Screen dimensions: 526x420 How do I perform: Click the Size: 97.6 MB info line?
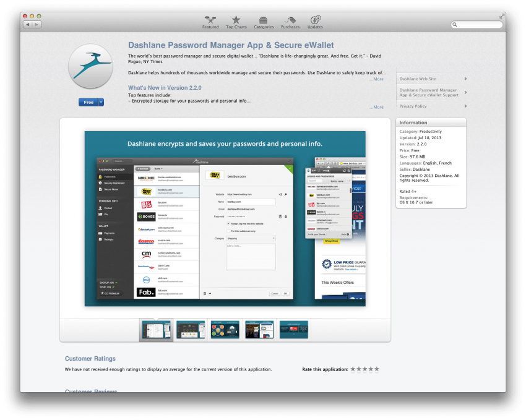coord(412,157)
